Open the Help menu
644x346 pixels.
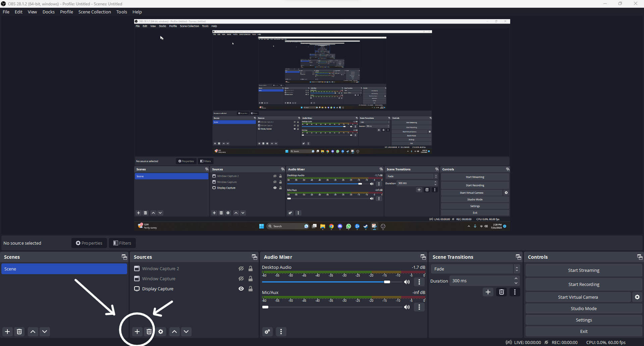tap(137, 12)
